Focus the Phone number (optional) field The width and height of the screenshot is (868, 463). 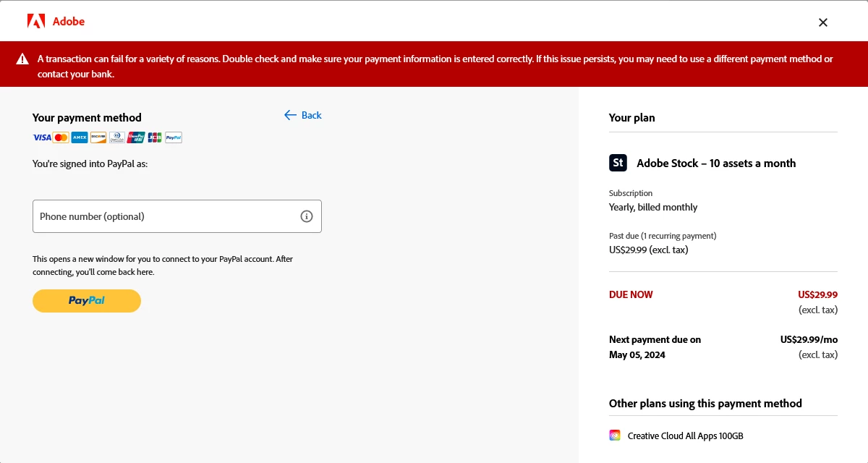[177, 216]
